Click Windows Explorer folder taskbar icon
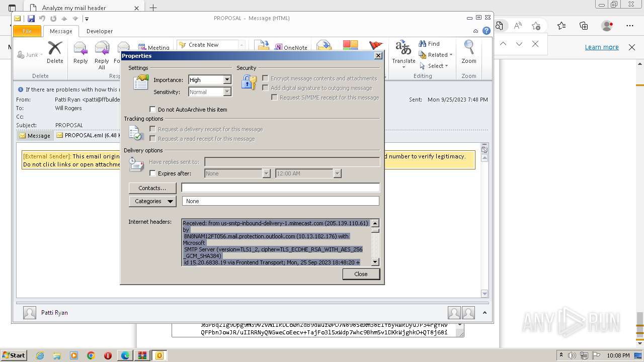Screen dimensions: 644x362 [57, 355]
